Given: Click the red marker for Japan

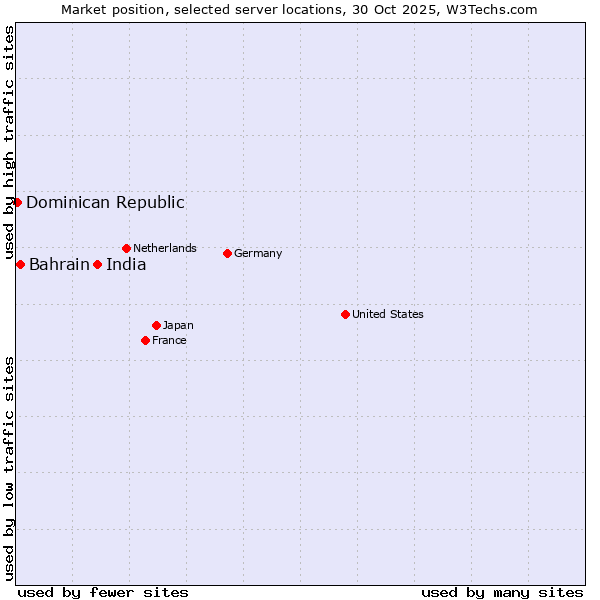Looking at the screenshot, I should point(156,325).
